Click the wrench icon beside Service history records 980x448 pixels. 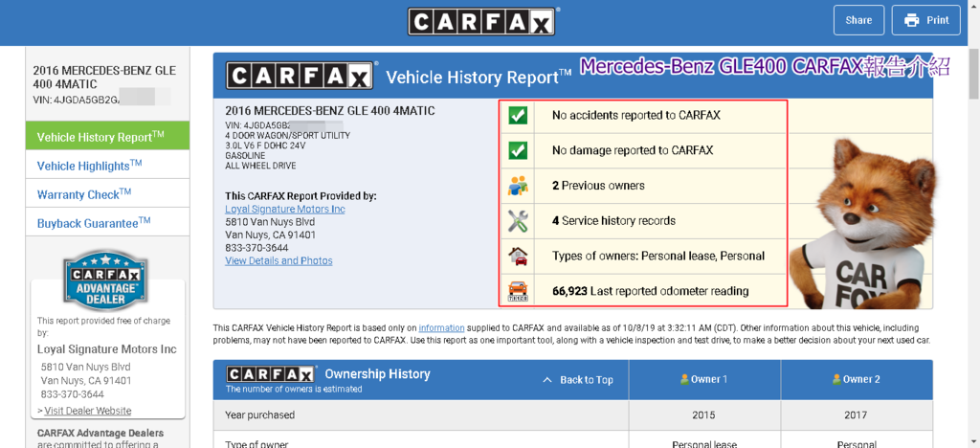pyautogui.click(x=518, y=220)
